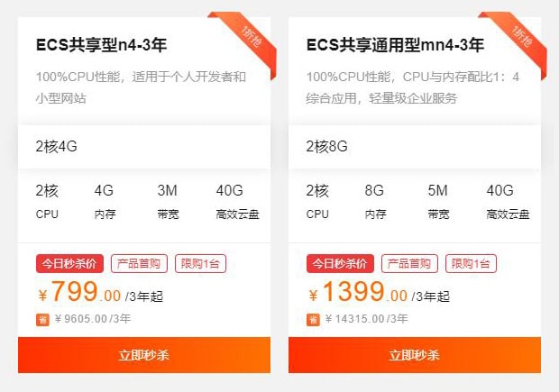Click the 限购1台 tag on the n4 card
559x392 pixels.
pos(200,264)
